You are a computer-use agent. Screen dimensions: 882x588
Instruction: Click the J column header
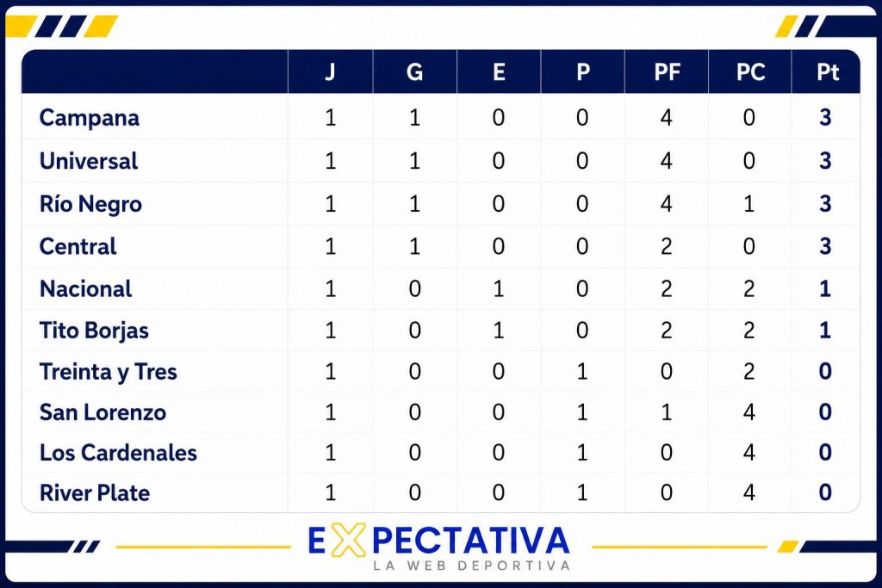point(330,72)
